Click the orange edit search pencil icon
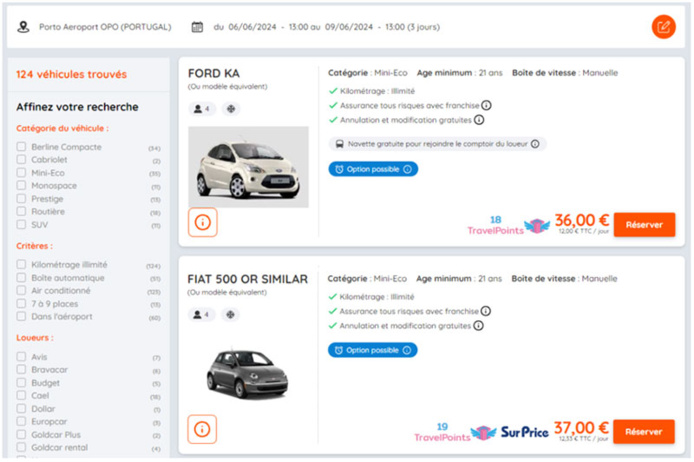Screen dimensions: 694x462 click(663, 27)
